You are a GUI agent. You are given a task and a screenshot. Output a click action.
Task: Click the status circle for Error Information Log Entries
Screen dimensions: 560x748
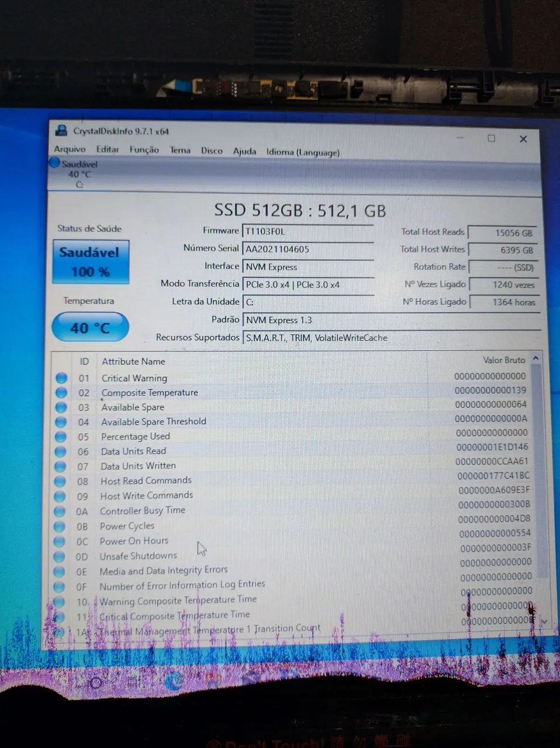[58, 587]
